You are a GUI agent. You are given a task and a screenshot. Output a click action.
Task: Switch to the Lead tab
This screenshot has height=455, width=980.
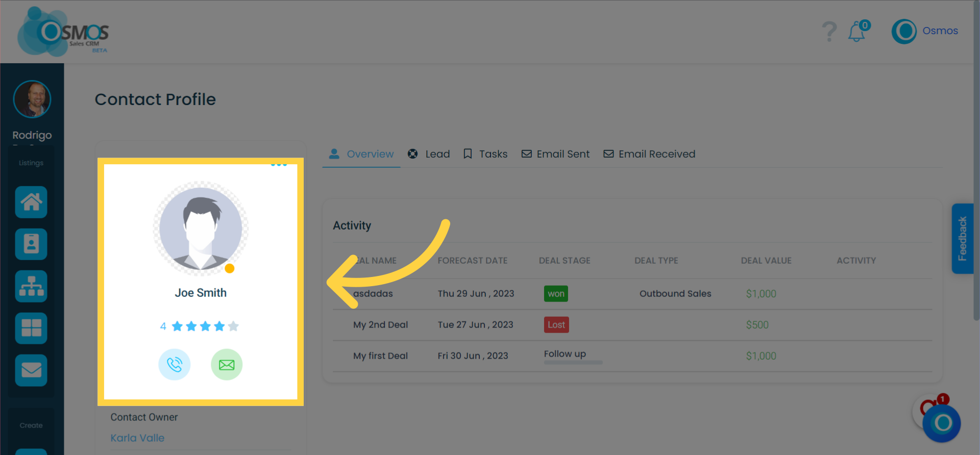pyautogui.click(x=429, y=154)
